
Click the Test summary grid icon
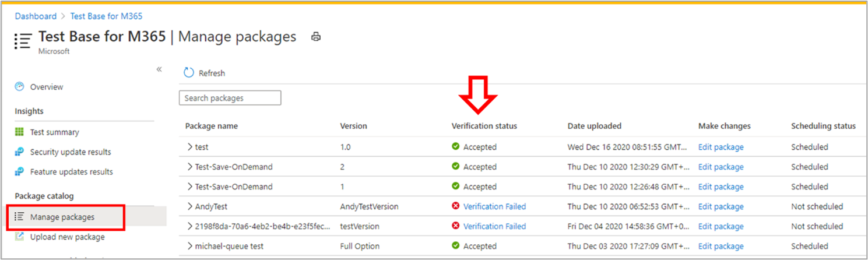pyautogui.click(x=19, y=132)
